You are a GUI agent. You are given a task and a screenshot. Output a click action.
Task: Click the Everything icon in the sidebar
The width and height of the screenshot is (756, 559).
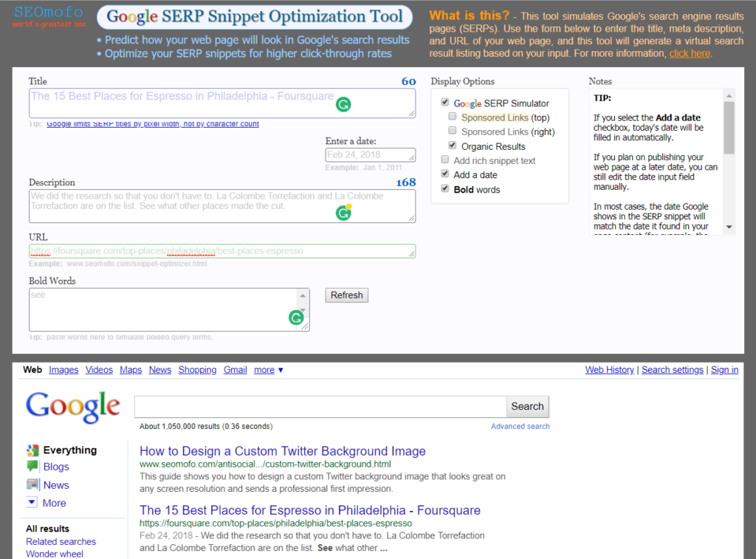click(32, 450)
